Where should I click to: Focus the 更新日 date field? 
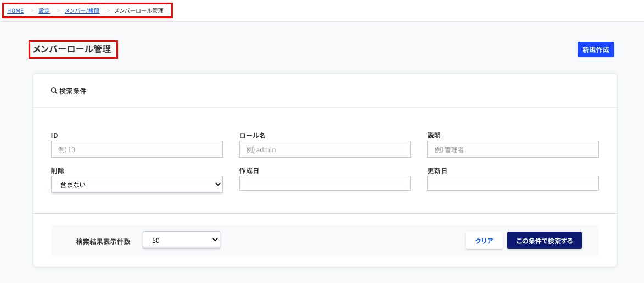point(513,184)
